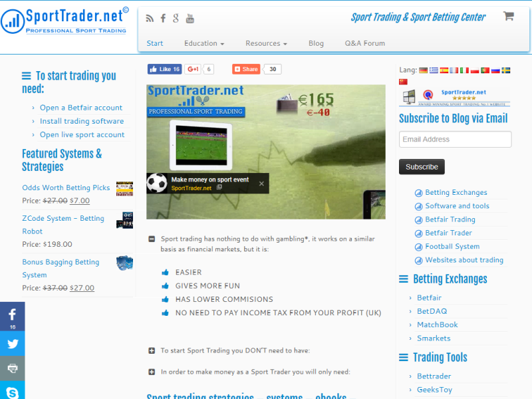The image size is (532, 399).
Task: Open ZCode System – Betting Robot link
Action: point(63,225)
